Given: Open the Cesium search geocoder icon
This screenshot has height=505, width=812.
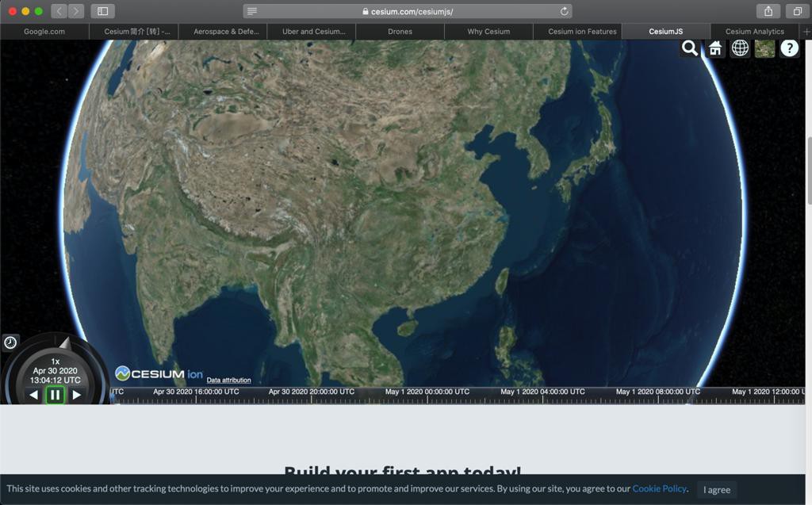Looking at the screenshot, I should tap(690, 48).
